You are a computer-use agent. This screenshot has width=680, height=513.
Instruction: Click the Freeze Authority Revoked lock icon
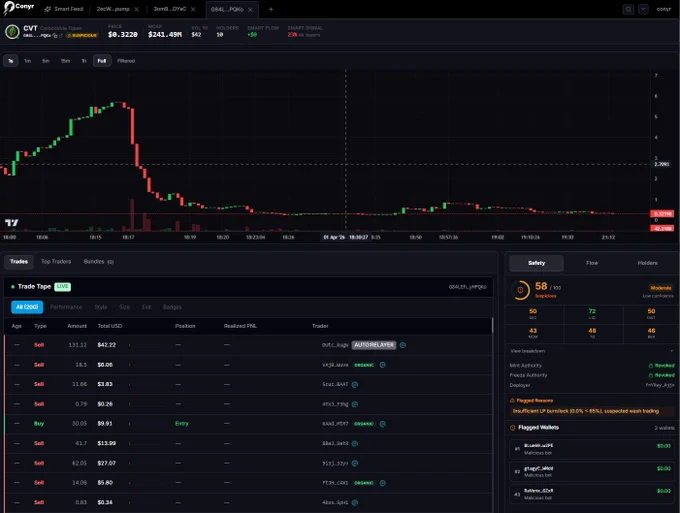point(651,376)
